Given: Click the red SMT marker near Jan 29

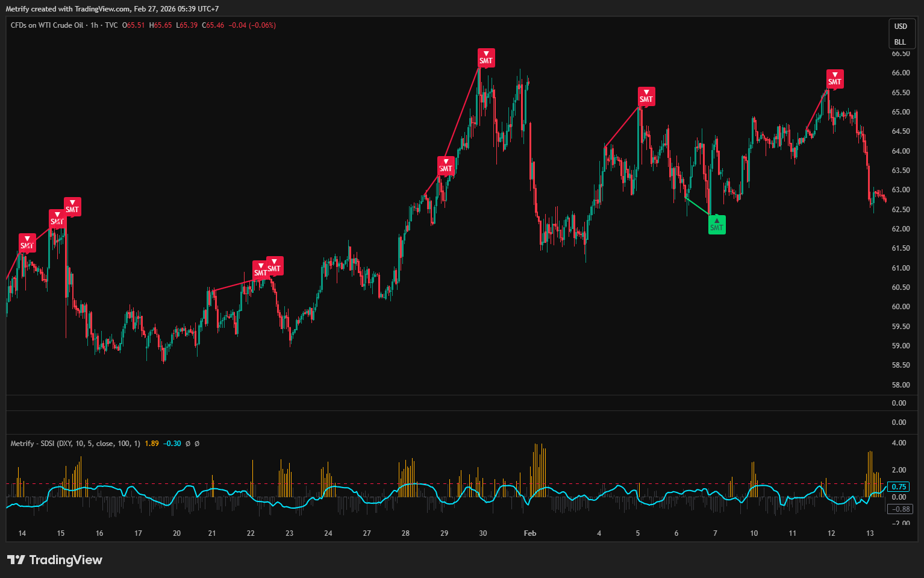Looking at the screenshot, I should coord(446,165).
